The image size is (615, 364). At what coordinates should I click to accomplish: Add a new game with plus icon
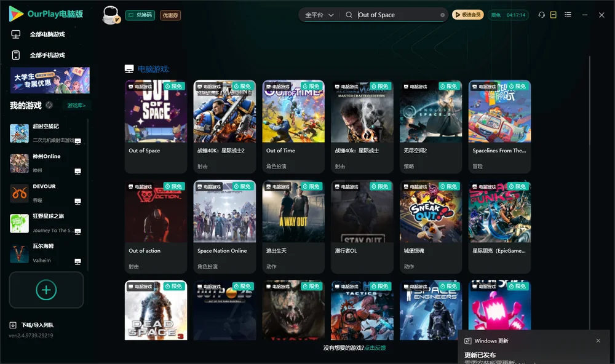[x=46, y=290]
